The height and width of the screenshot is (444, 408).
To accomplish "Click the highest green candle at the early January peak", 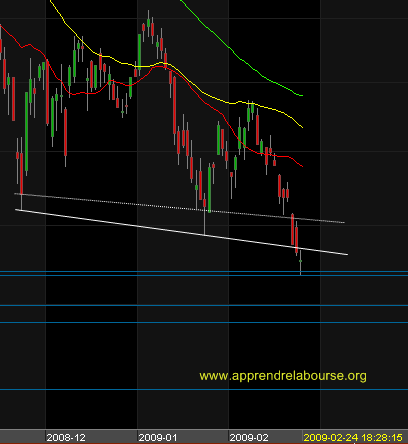I will (x=148, y=23).
